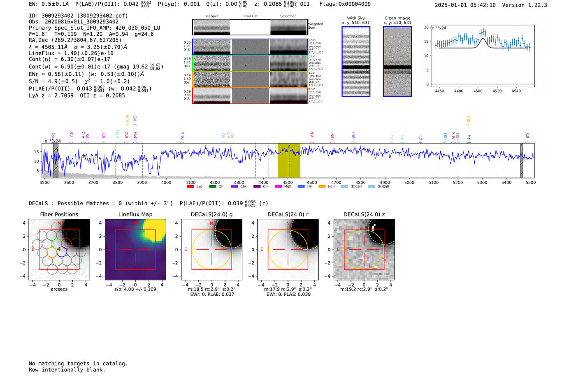
Task: Click the EWr: 0, PLAE: 0.039 caption
Action: click(288, 294)
